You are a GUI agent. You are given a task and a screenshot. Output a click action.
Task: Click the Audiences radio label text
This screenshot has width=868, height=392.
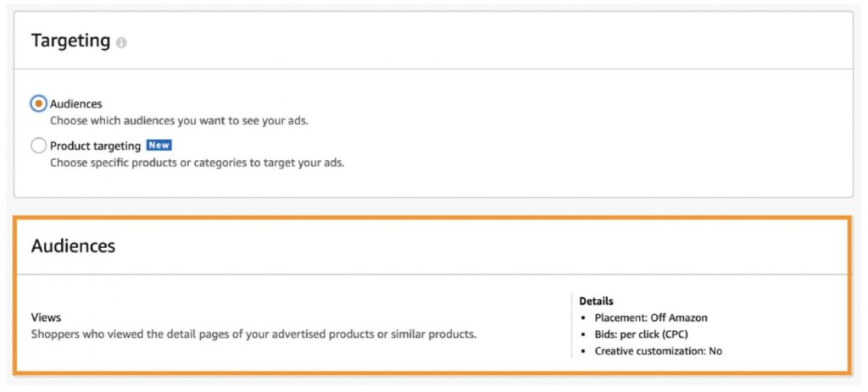pyautogui.click(x=75, y=104)
